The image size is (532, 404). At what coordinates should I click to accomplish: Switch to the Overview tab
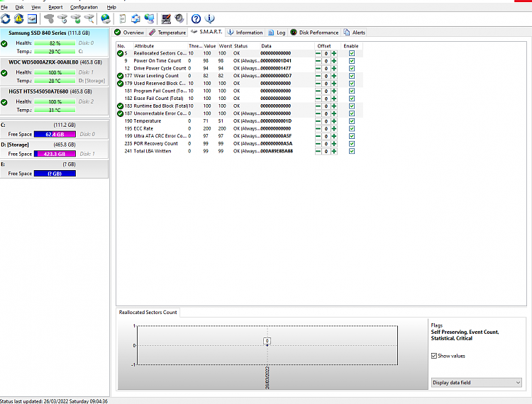click(129, 33)
